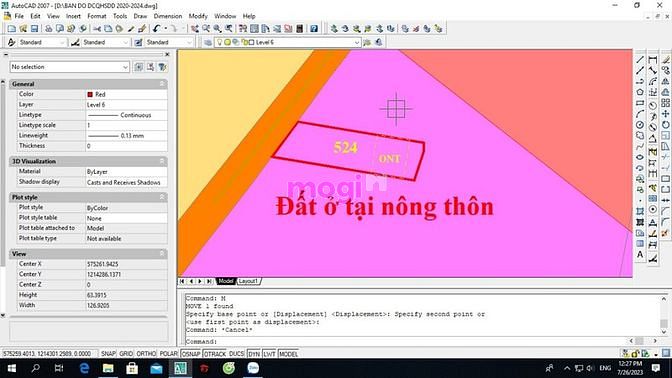Open File Explorer from taskbar
Image resolution: width=672 pixels, height=378 pixels.
(x=108, y=368)
